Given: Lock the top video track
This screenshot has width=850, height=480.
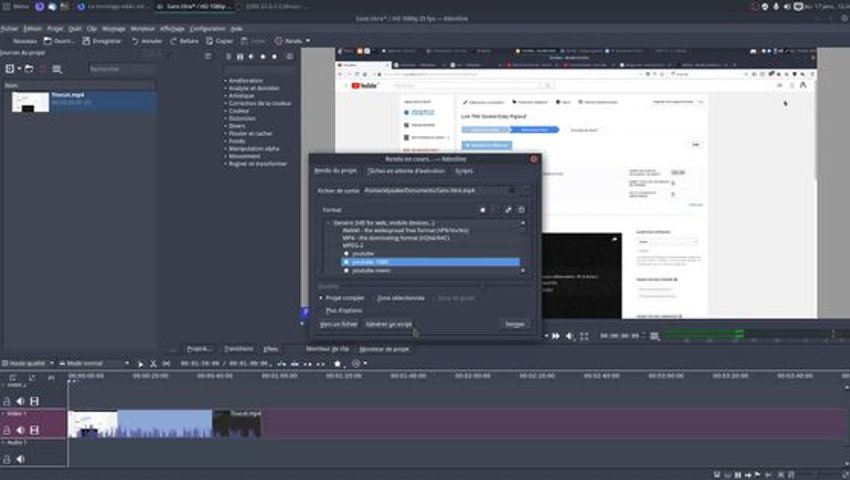Looking at the screenshot, I should [x=7, y=401].
